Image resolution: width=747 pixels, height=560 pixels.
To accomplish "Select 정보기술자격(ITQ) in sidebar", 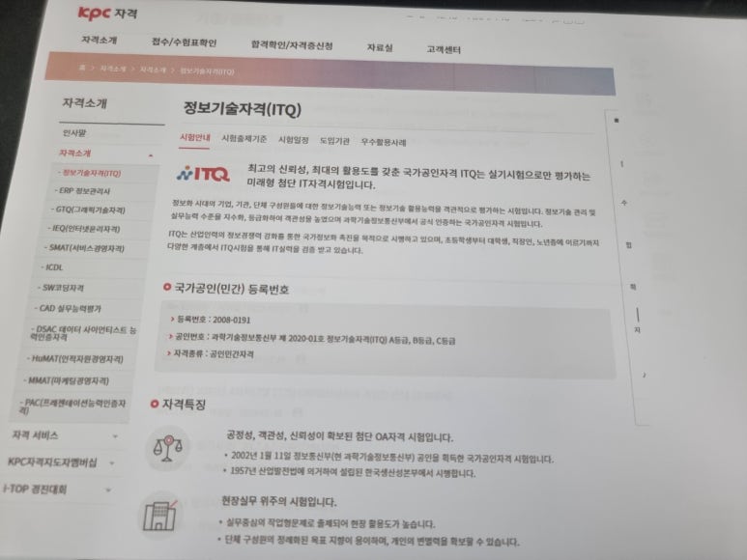I will [90, 173].
